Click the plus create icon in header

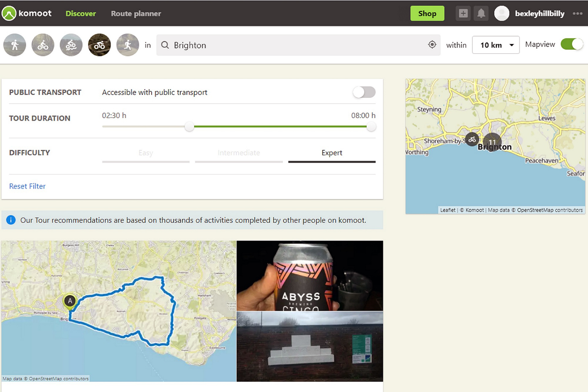pos(463,13)
